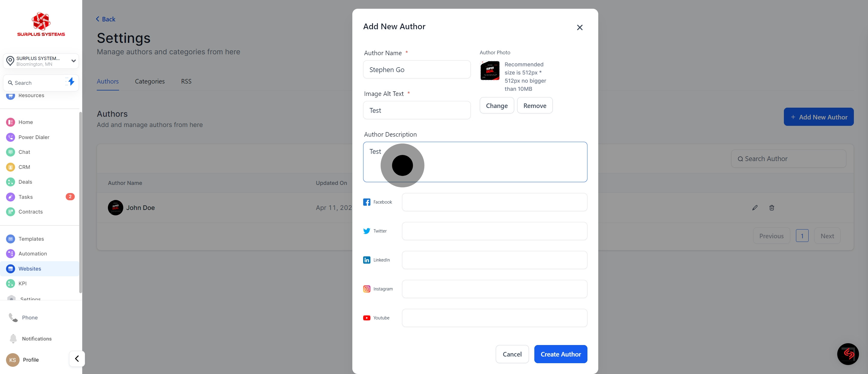
Task: Click the Change photo button
Action: pos(496,106)
